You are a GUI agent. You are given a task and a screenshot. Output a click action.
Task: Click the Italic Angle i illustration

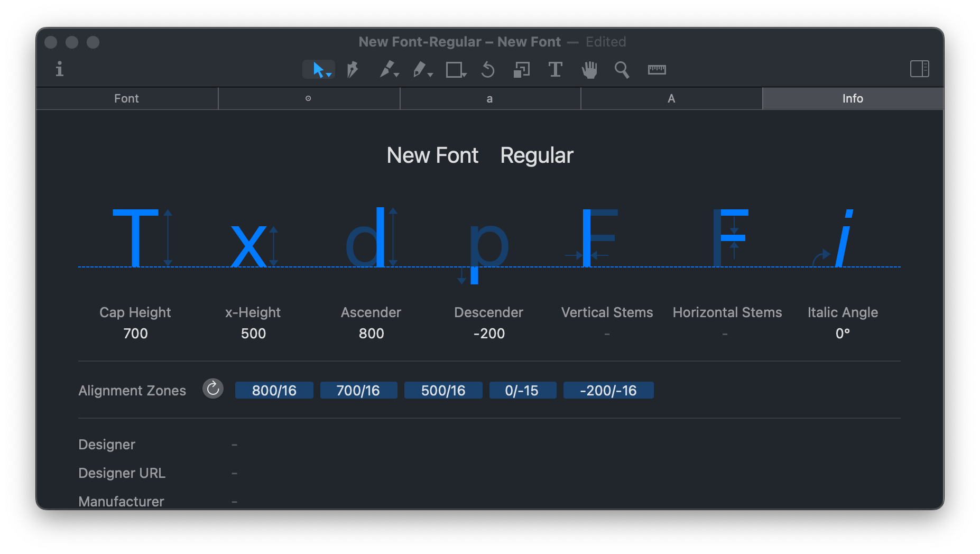point(834,238)
